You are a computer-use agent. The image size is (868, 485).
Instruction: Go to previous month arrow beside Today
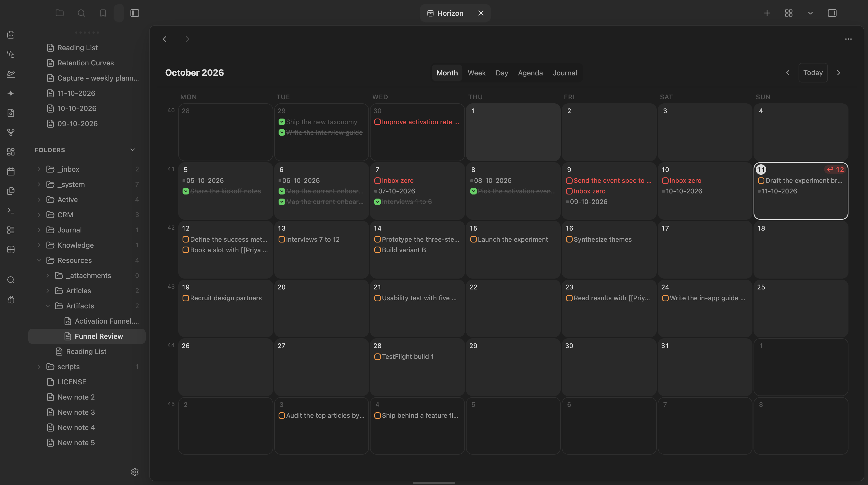click(x=788, y=73)
